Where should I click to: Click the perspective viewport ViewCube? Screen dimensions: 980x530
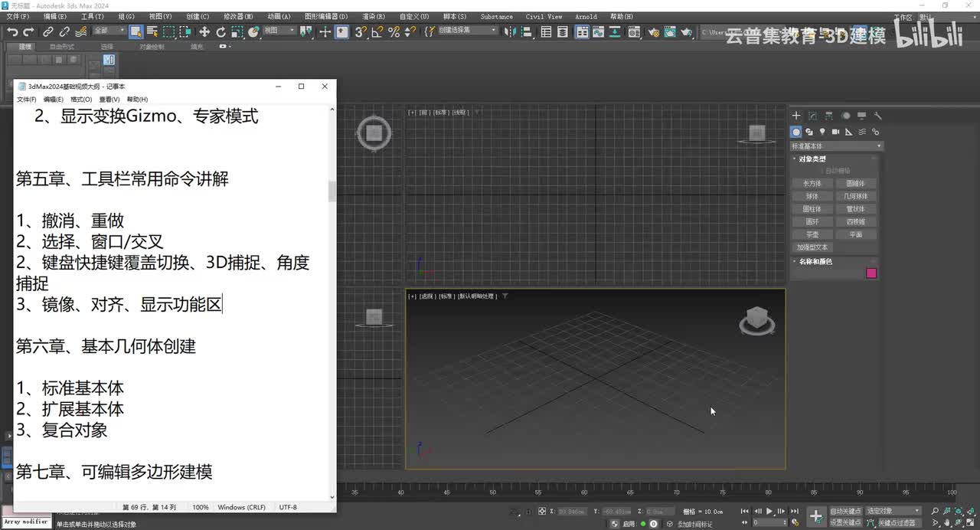pos(756,321)
